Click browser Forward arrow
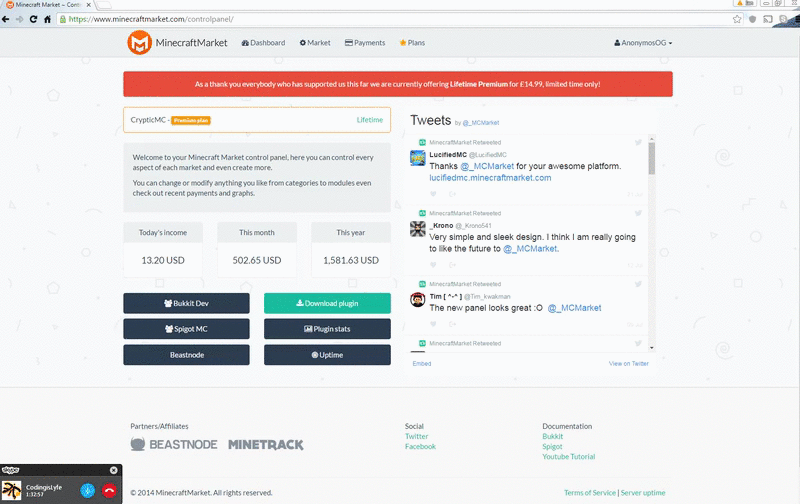 pos(19,19)
